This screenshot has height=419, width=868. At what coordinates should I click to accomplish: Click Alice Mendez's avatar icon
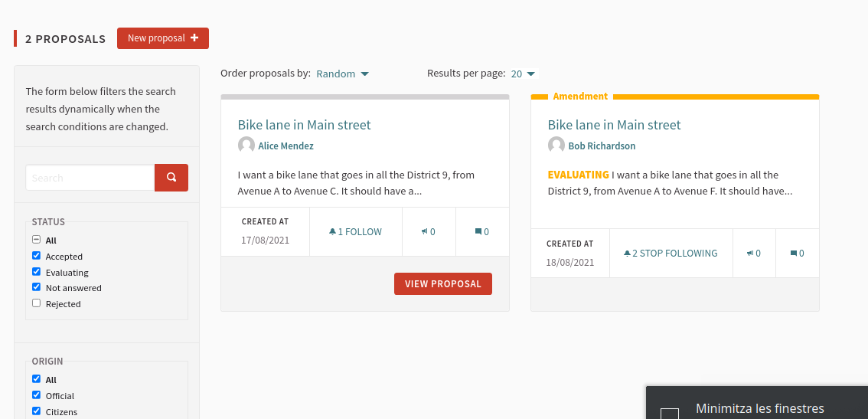tap(246, 146)
